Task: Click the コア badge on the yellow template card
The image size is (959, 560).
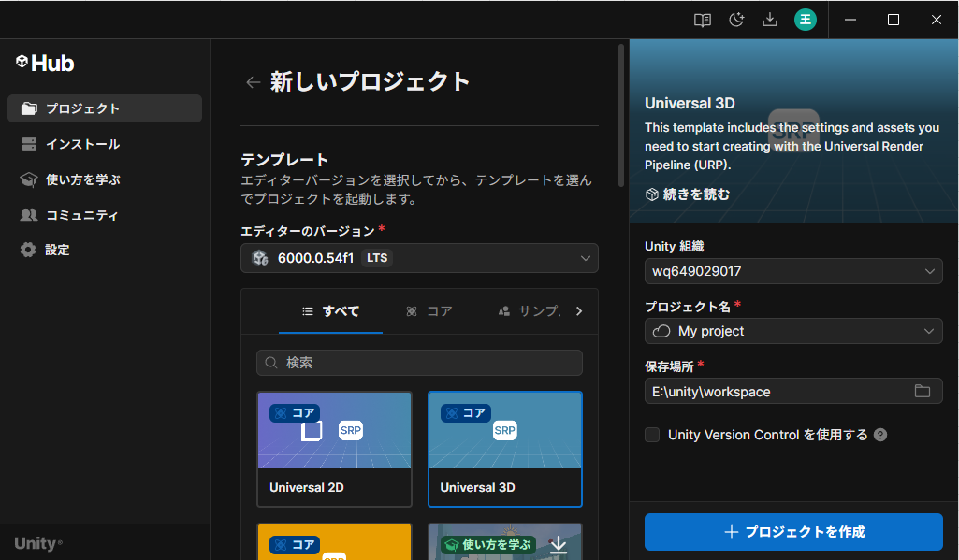Action: point(294,545)
